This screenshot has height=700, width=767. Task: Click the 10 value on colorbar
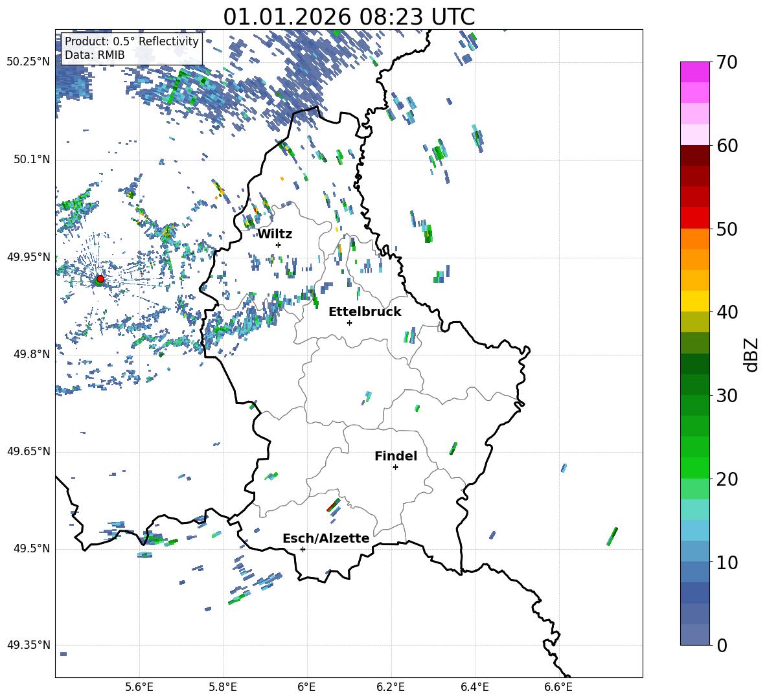(726, 562)
